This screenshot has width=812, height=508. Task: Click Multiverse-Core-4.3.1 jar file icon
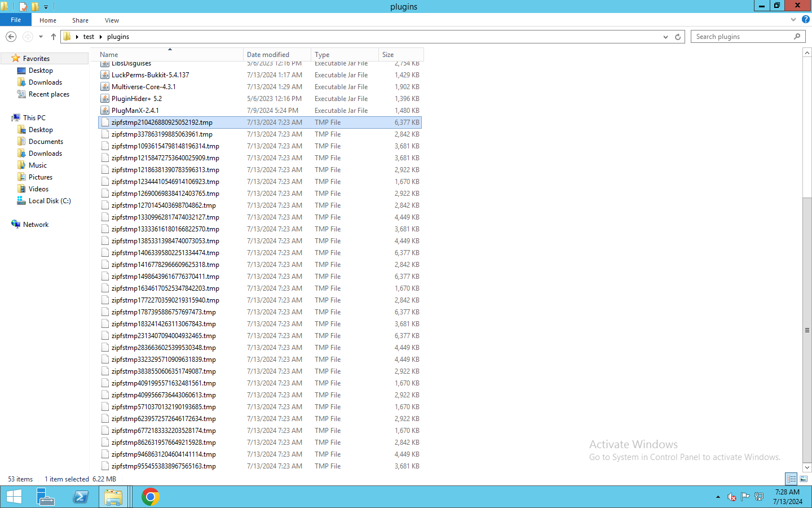click(105, 87)
